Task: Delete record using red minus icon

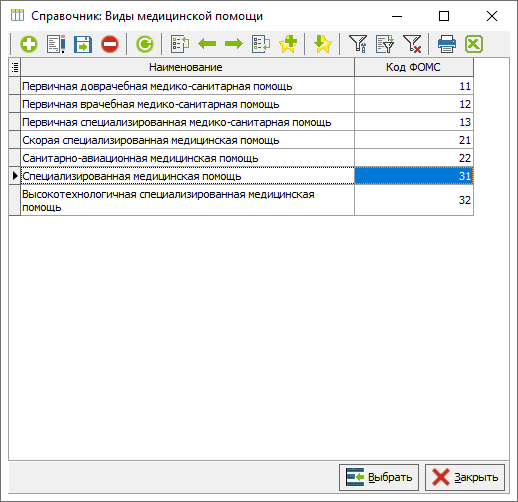Action: [110, 44]
